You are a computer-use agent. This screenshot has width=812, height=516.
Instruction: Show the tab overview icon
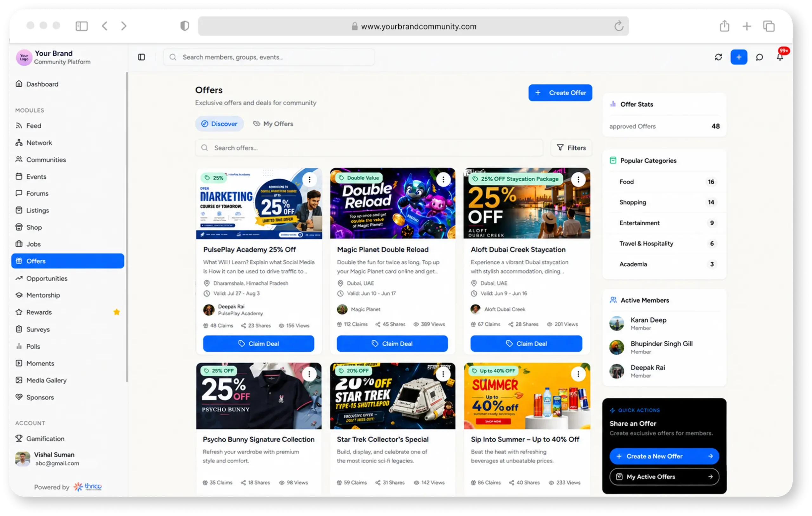pos(769,26)
